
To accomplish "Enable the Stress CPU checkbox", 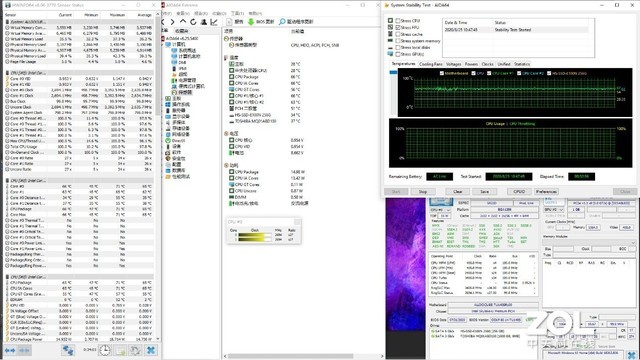I will tap(398, 20).
